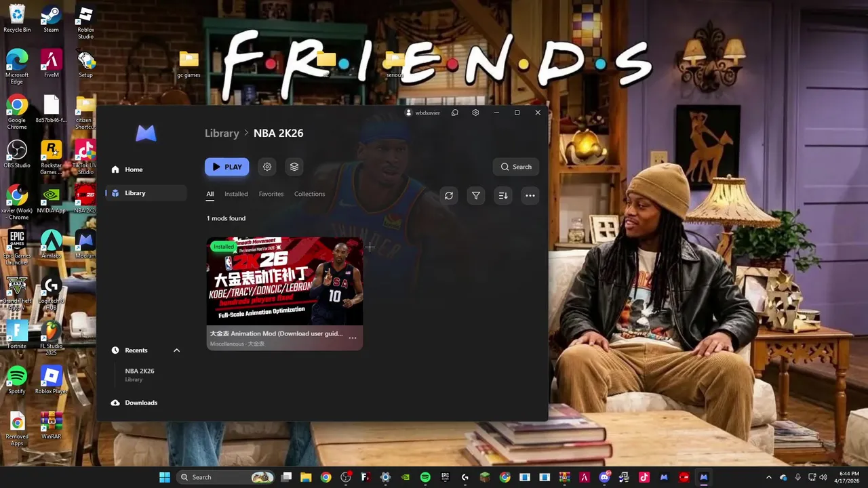Switch to the Collections tab
The image size is (868, 488).
pyautogui.click(x=309, y=194)
